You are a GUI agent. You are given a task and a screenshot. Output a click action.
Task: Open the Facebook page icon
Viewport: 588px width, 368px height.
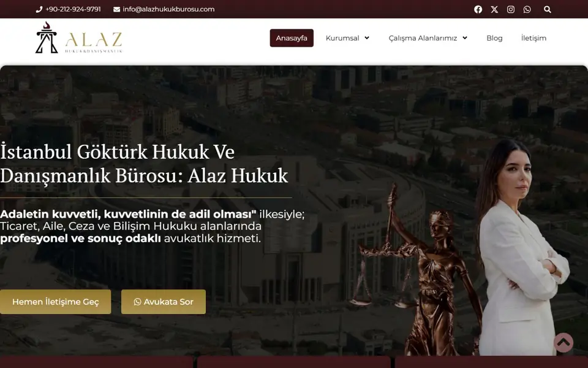click(x=478, y=9)
